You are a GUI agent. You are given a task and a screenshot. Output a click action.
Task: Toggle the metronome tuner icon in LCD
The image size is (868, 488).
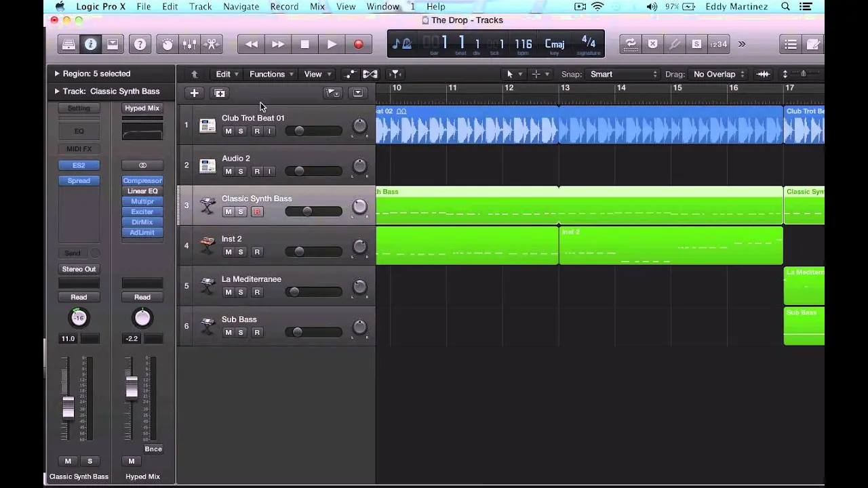(x=402, y=44)
